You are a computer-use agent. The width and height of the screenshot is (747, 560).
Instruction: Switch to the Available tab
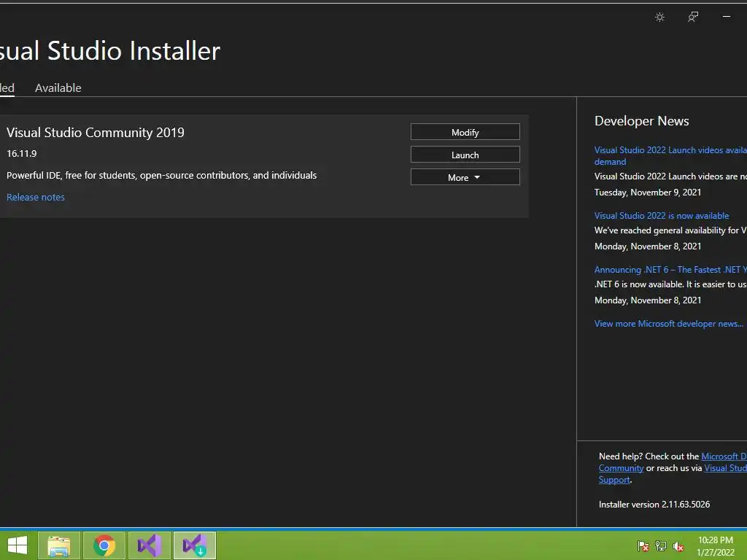[58, 87]
